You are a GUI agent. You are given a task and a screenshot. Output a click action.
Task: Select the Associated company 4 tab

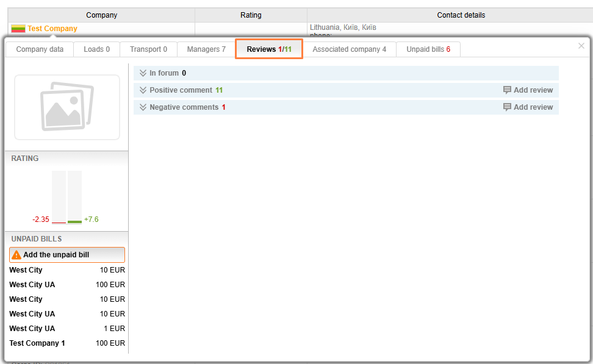coord(349,49)
